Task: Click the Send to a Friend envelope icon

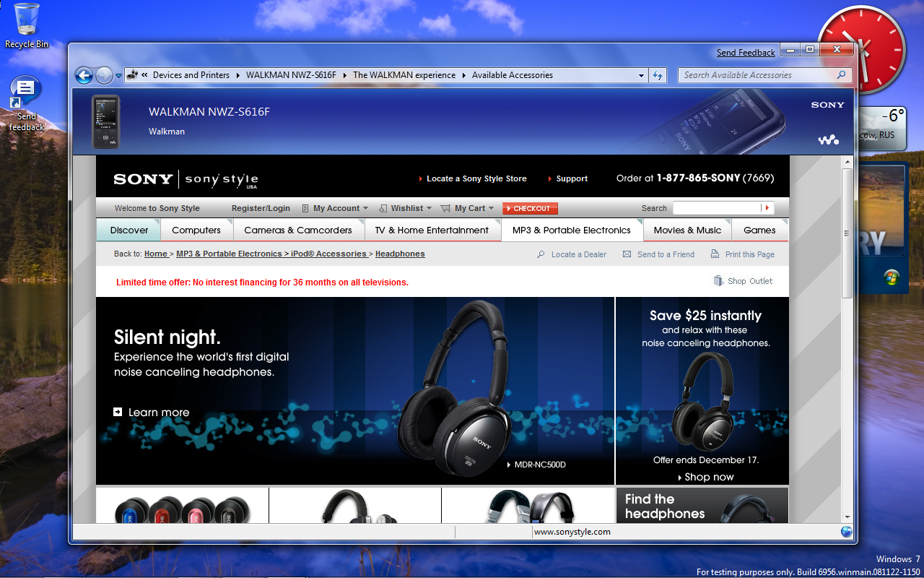Action: click(x=627, y=254)
